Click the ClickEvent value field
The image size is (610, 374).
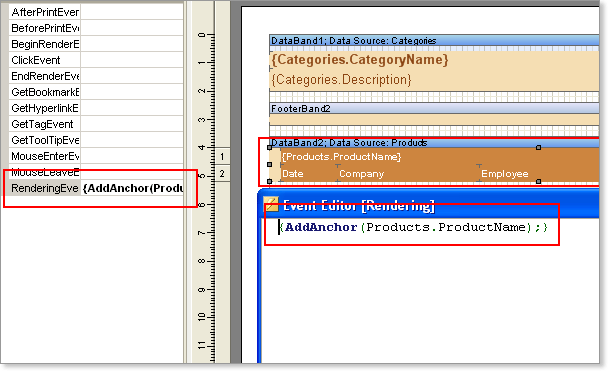click(131, 60)
